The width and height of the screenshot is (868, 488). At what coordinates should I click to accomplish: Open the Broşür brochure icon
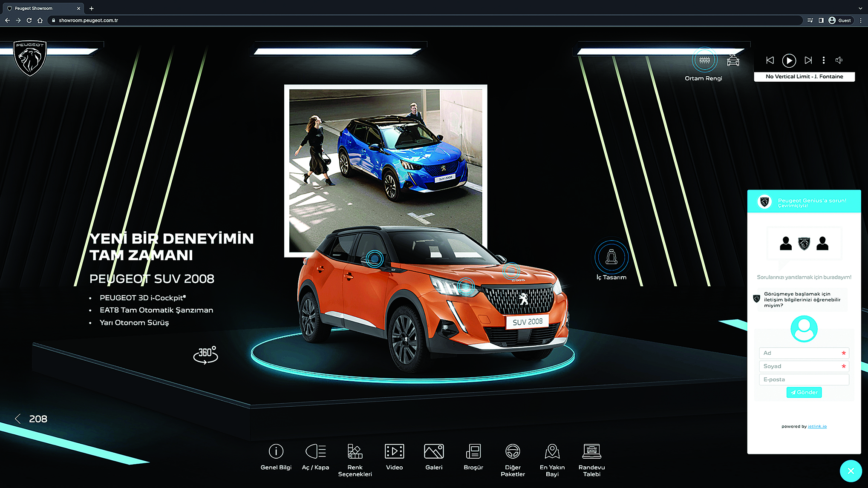pos(473,452)
